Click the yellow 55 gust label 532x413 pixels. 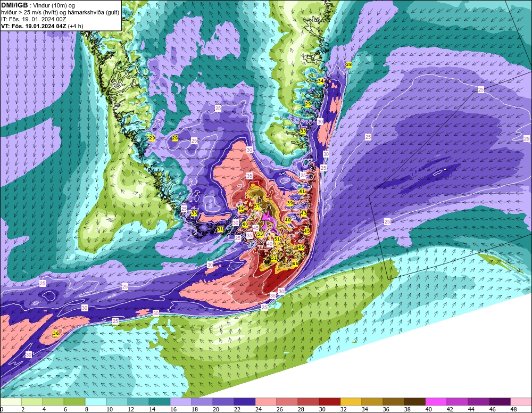pyautogui.click(x=260, y=234)
